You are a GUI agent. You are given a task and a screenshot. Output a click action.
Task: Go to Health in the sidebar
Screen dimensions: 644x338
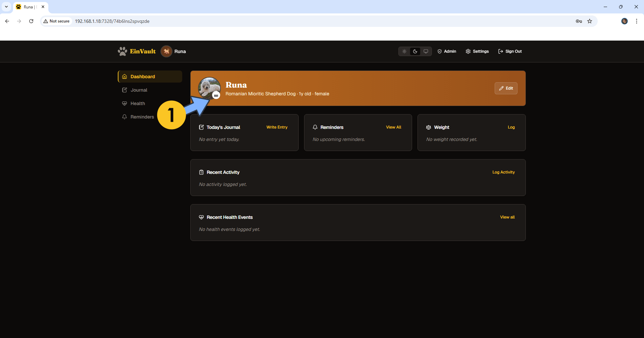(x=138, y=103)
